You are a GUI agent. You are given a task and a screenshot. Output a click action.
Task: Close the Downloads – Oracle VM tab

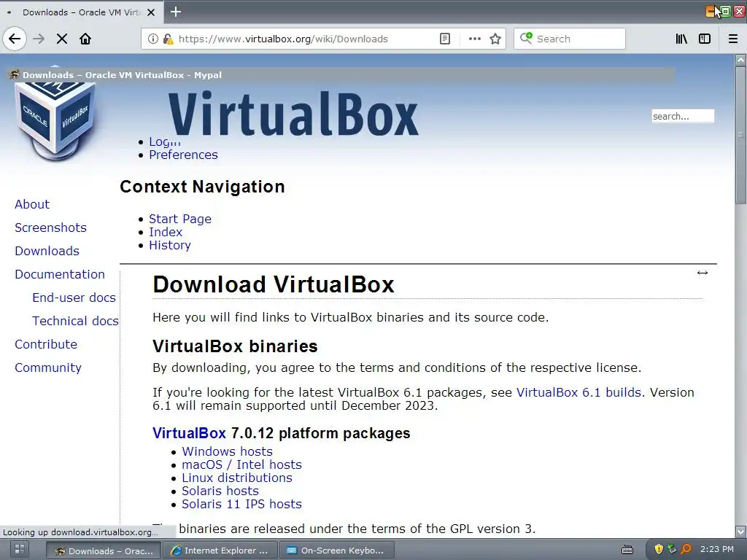coord(151,12)
